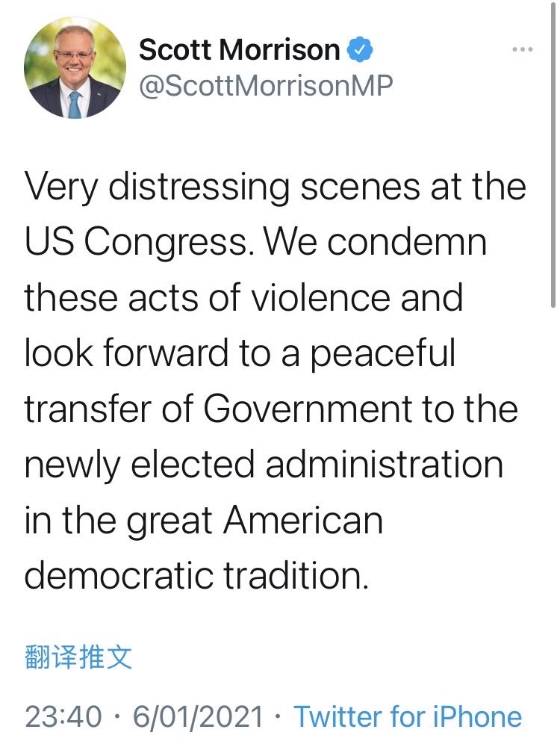Translate the tweet via 翻译推文
Screen dimensions: 560x753
coord(78,657)
